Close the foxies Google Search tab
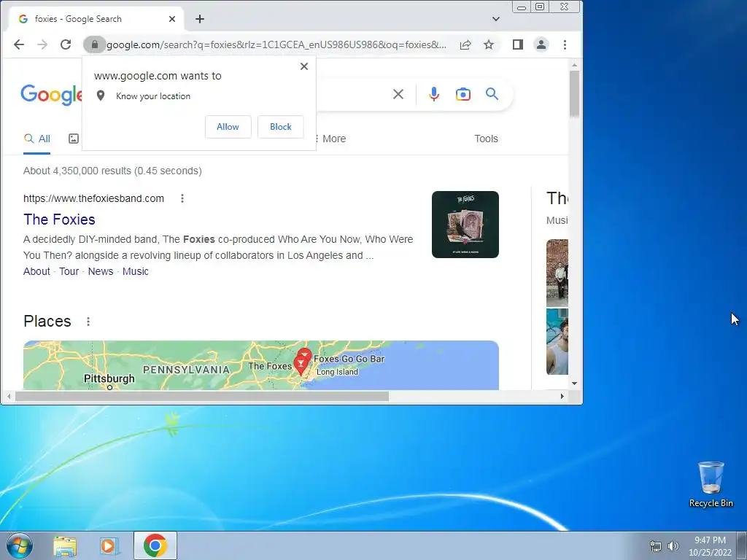Image resolution: width=747 pixels, height=560 pixels. click(x=172, y=19)
